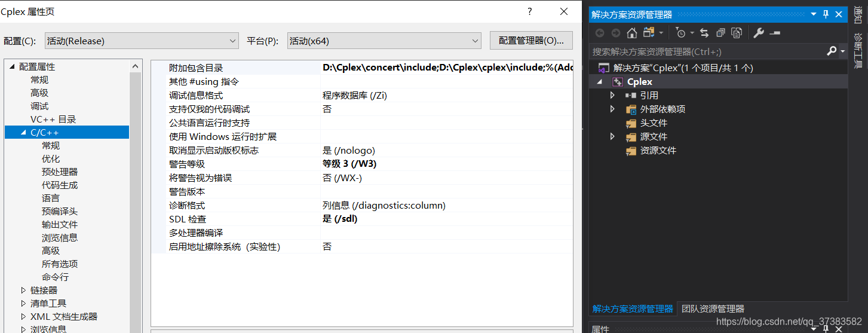Screen dimensions: 868x333
Task: Click the pending changes filter clock icon
Action: click(x=680, y=33)
